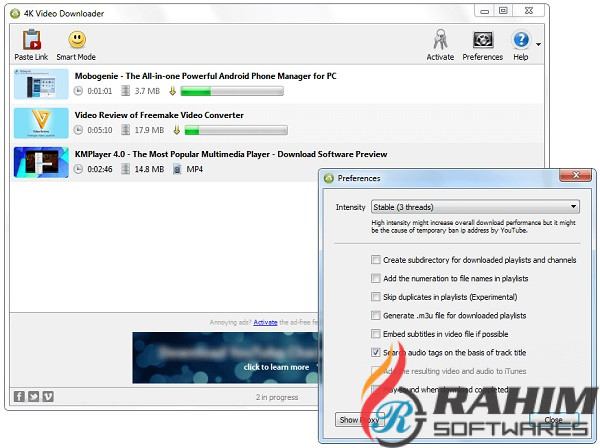
Task: Click the MP4 format label
Action: (194, 169)
